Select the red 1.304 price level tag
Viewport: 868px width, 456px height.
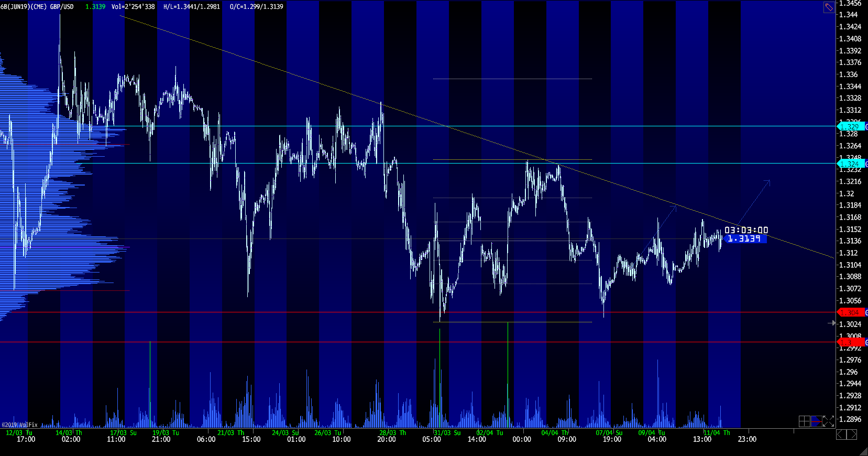pyautogui.click(x=850, y=312)
